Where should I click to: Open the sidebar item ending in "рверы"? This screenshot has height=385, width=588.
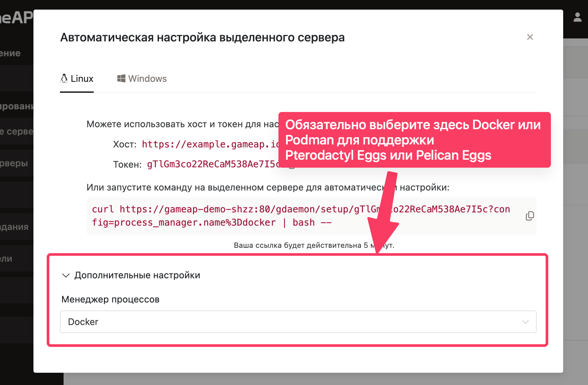pos(15,163)
